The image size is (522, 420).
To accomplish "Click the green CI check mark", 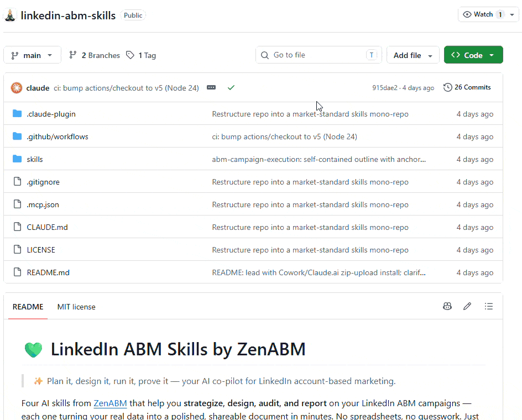I will (x=231, y=87).
